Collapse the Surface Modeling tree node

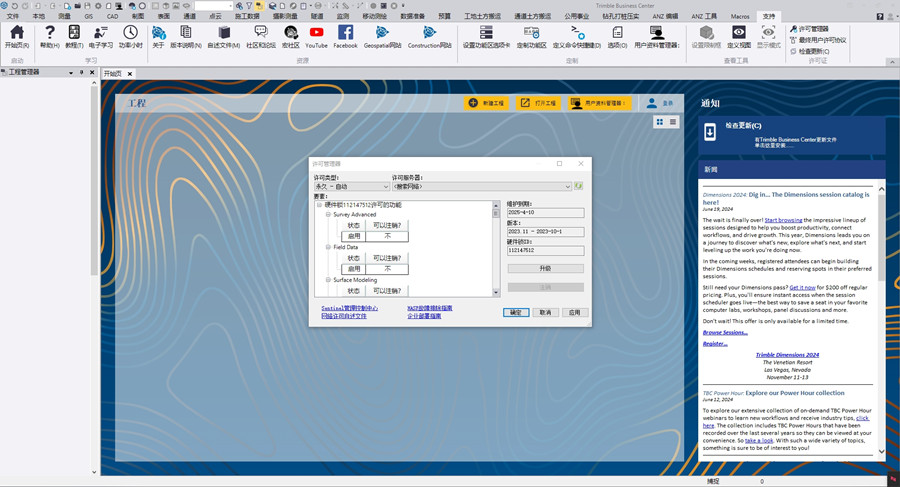328,280
